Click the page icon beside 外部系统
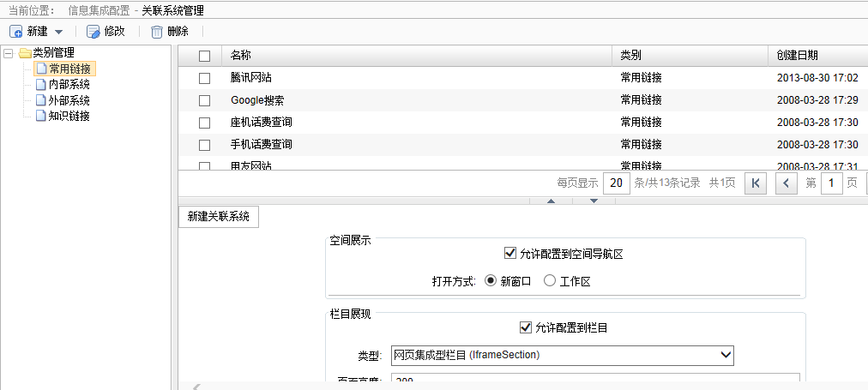 (41, 100)
